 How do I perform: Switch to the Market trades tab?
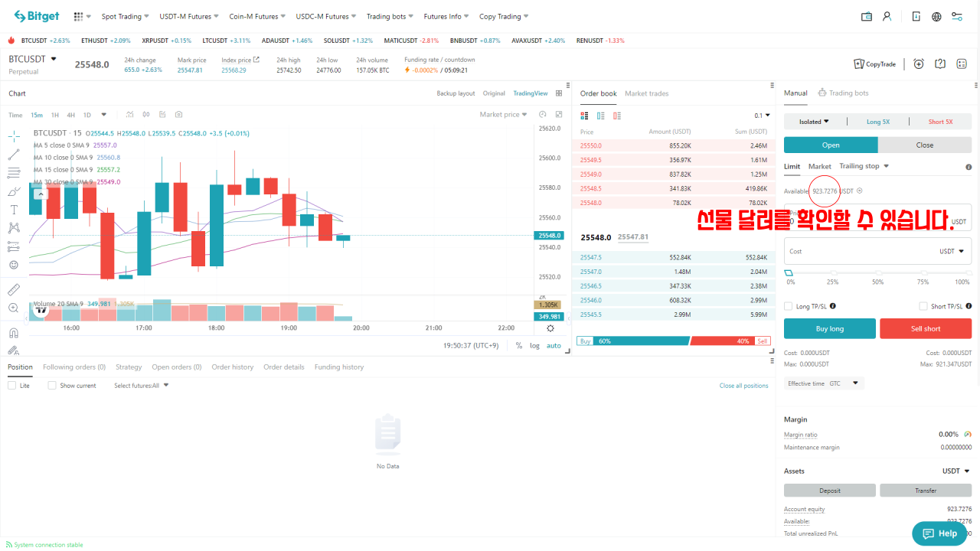646,93
